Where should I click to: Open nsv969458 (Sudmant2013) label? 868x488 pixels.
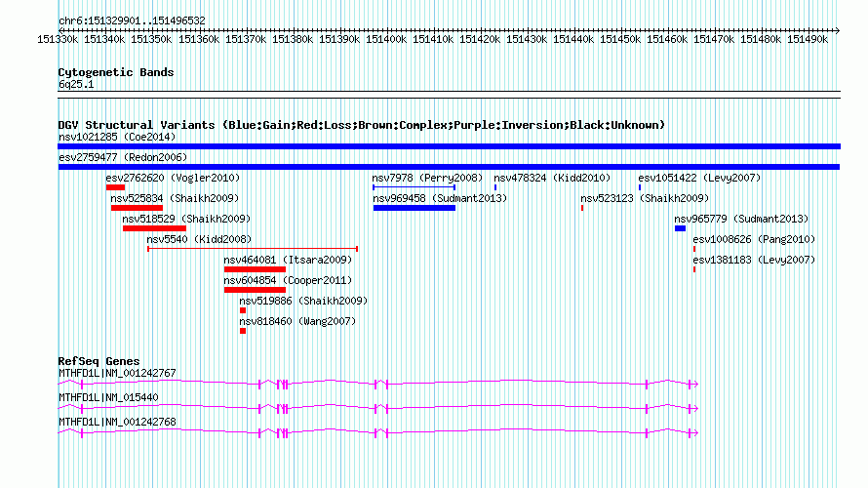coord(440,198)
